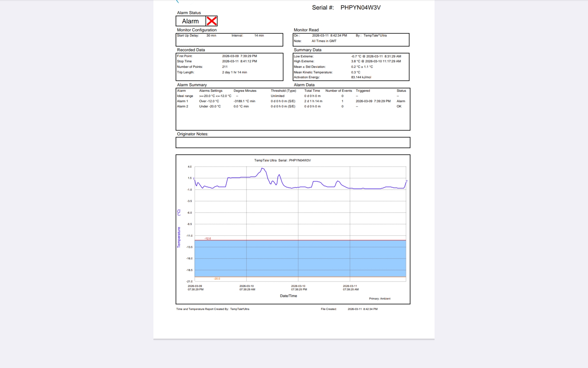Click the temperature peak on the graph line
This screenshot has width=588, height=368.
(x=262, y=168)
